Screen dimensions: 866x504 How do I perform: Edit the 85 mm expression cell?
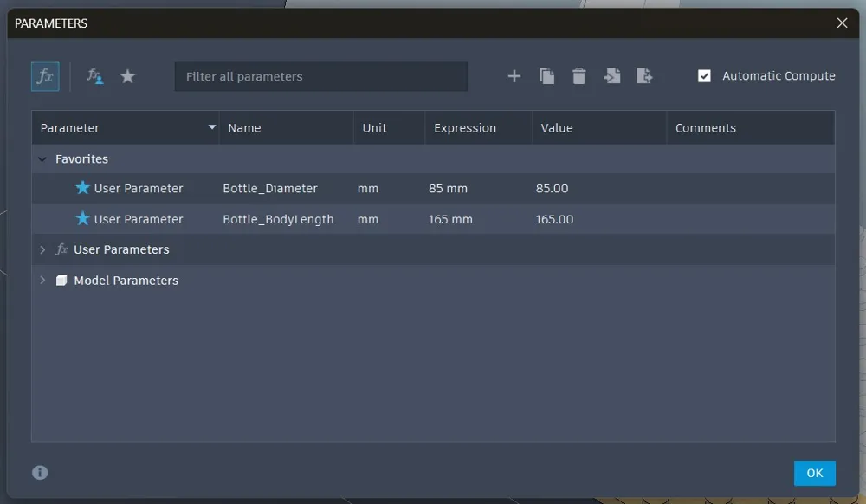pos(448,188)
